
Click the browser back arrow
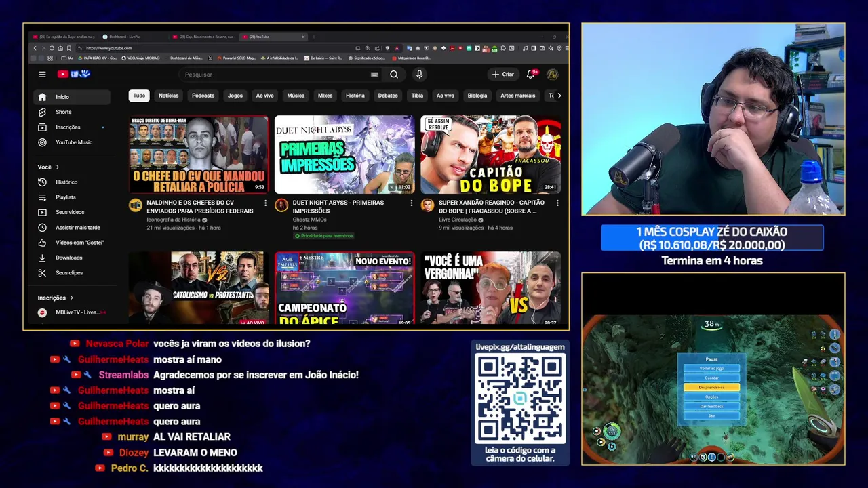click(35, 48)
